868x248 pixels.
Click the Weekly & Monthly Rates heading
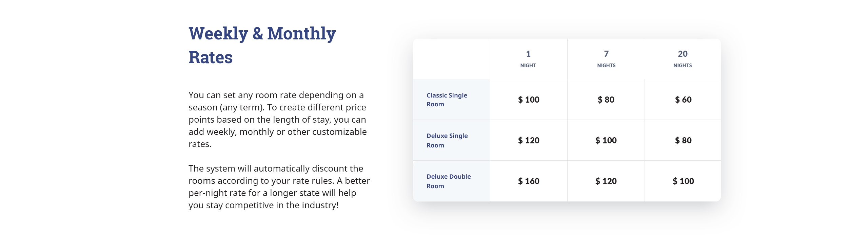click(262, 45)
